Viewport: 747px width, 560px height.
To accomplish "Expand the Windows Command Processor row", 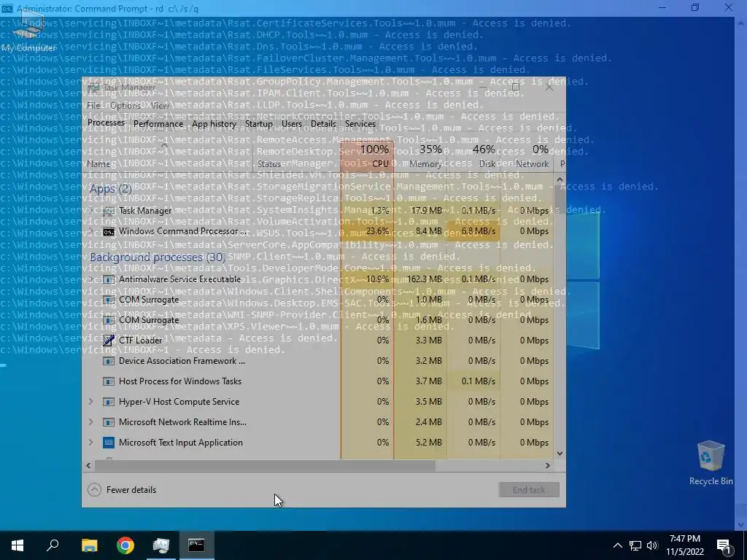I will coord(91,231).
